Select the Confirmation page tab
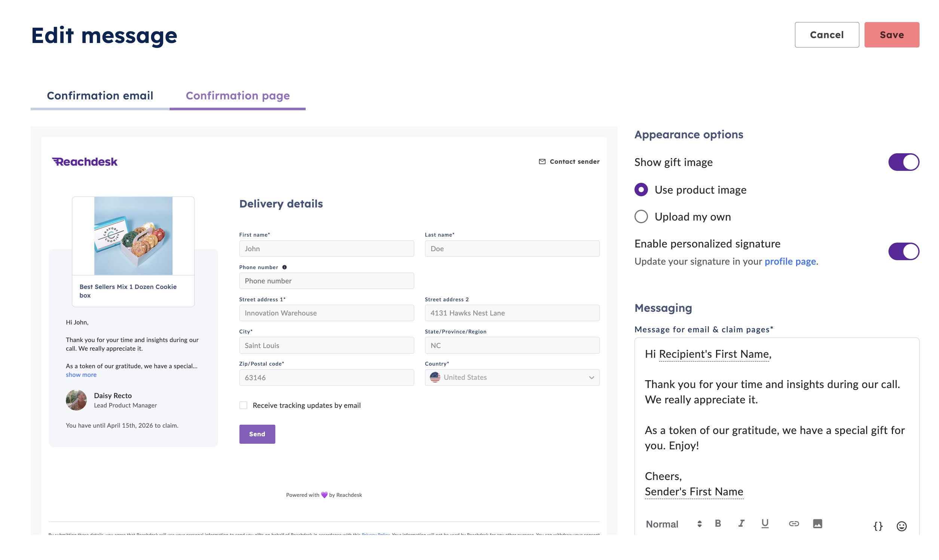The height and width of the screenshot is (560, 939). point(238,96)
